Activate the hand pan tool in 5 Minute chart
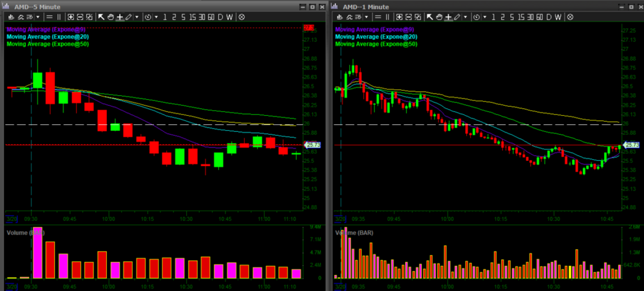The width and height of the screenshot is (644, 291). tap(110, 17)
